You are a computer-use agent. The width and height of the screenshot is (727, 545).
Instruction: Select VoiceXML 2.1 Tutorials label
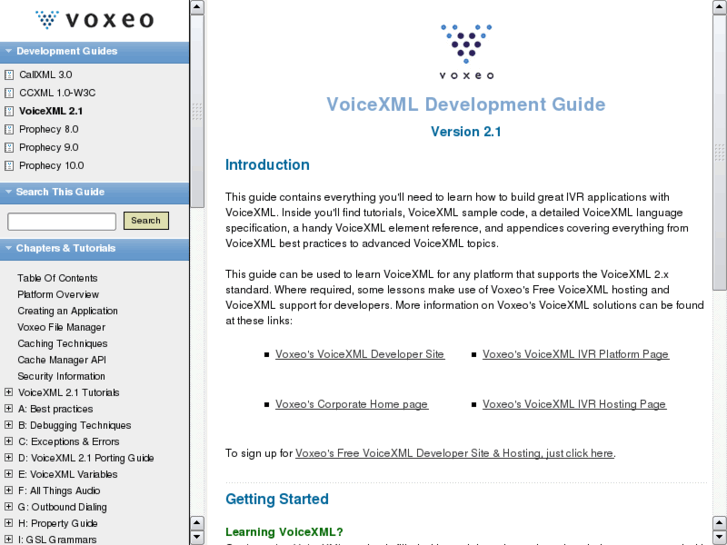(x=69, y=392)
